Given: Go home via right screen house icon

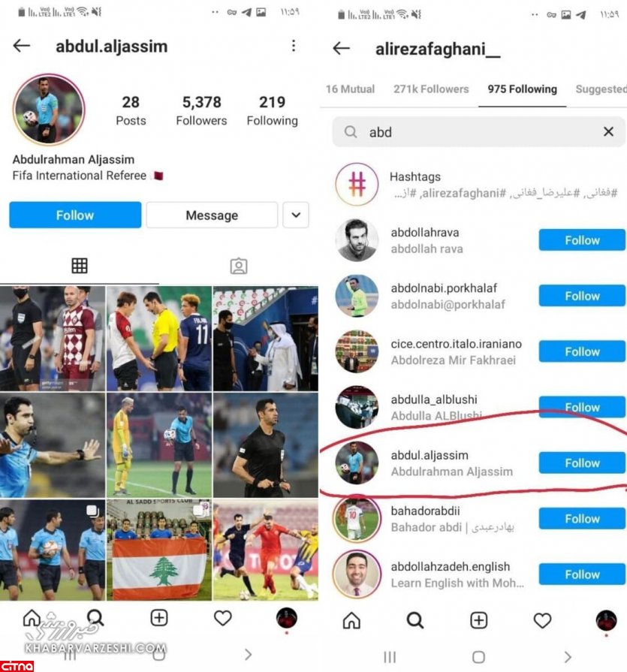Looking at the screenshot, I should (x=351, y=620).
